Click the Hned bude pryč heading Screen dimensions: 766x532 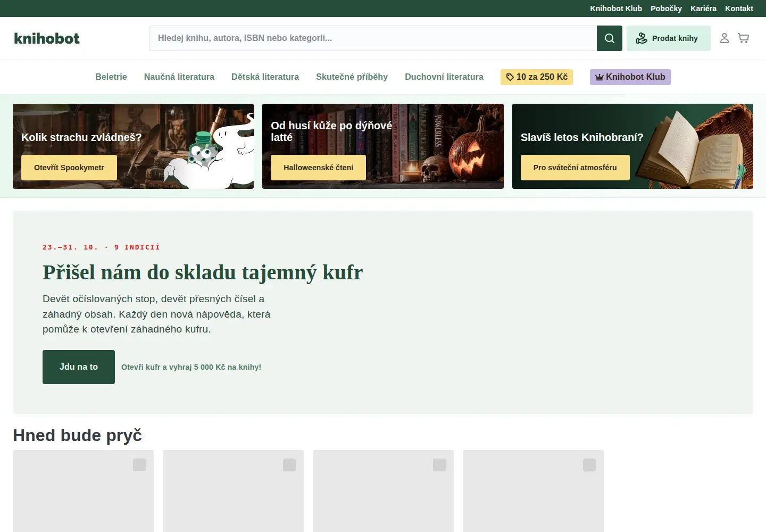(x=77, y=435)
